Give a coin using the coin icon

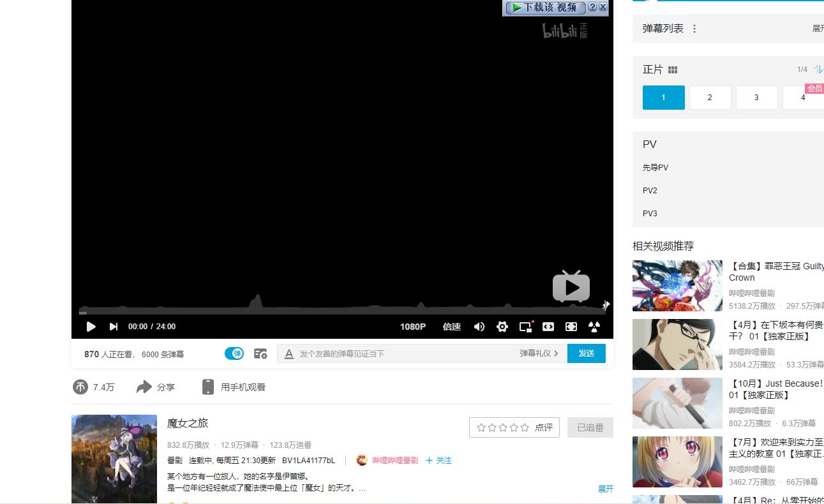click(x=80, y=387)
